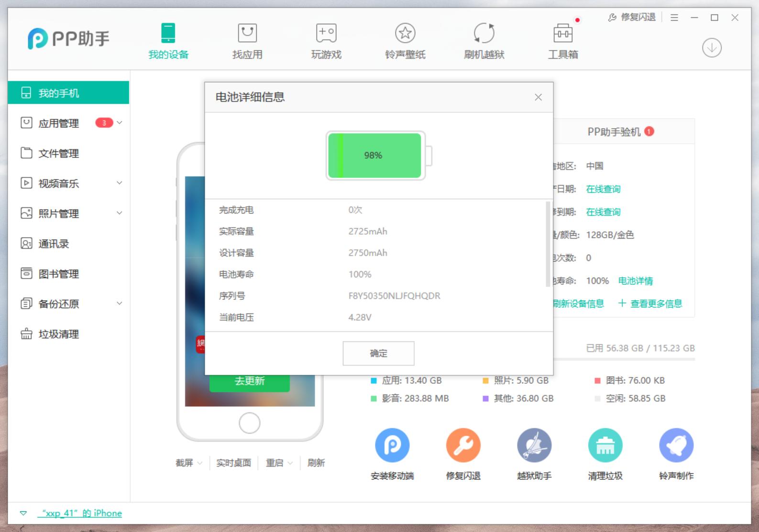
Task: Select the 2750mAh design capacity value
Action: pos(368,253)
